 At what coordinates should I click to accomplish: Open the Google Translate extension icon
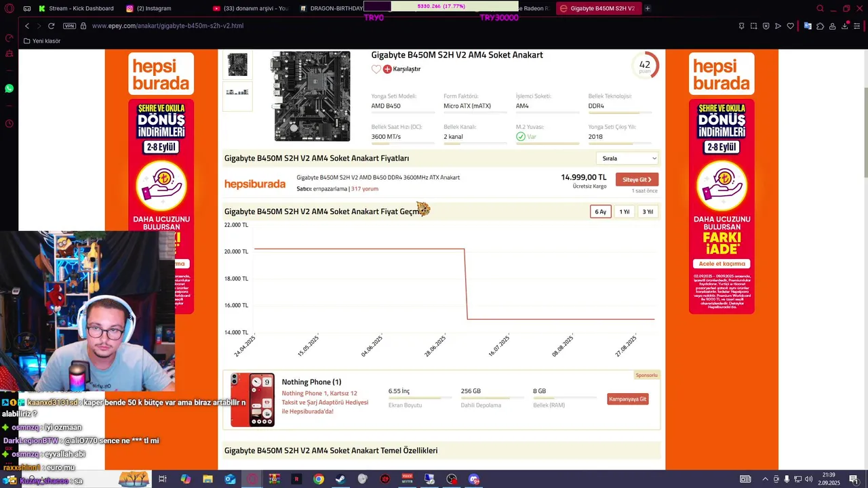click(808, 26)
